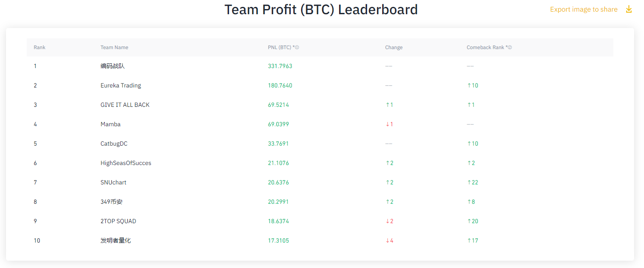Click the Team Name column header
Image resolution: width=644 pixels, height=268 pixels.
[114, 47]
